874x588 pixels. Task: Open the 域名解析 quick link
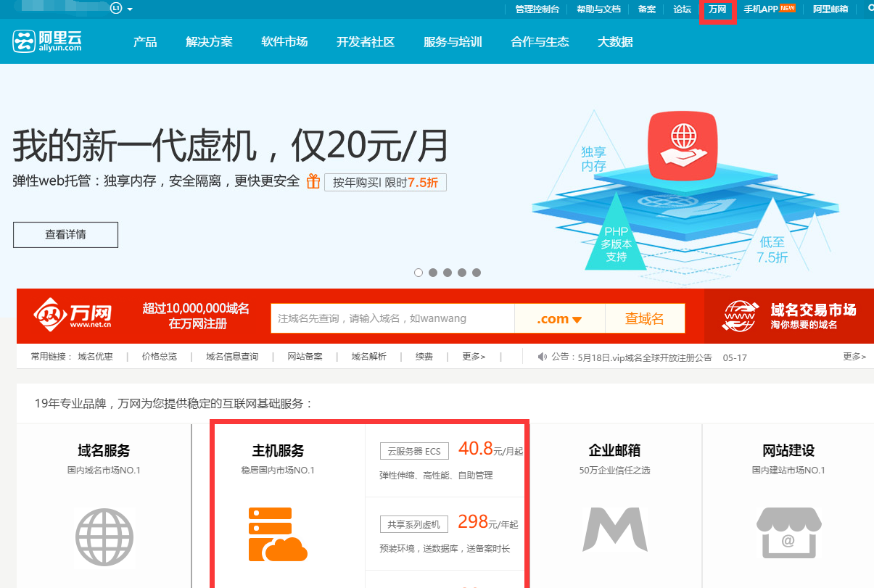(369, 357)
